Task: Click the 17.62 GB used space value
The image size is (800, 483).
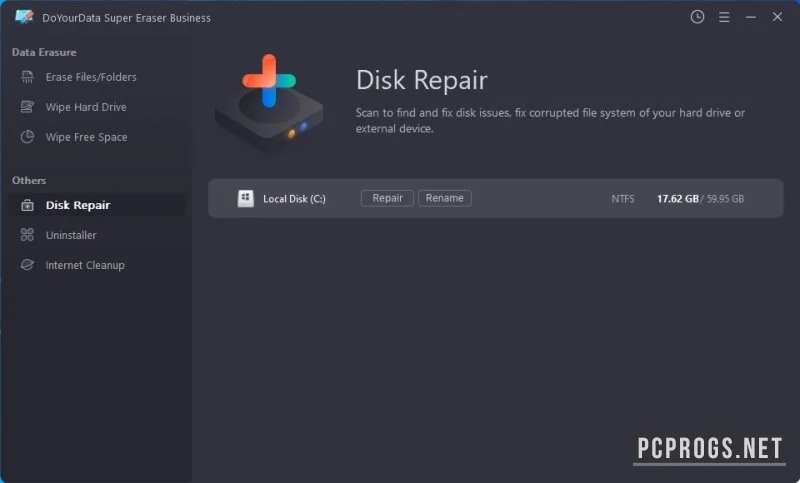Action: 678,199
